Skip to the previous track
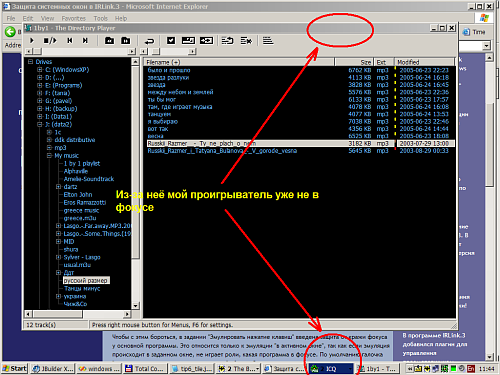The image size is (500, 375). [x=70, y=40]
